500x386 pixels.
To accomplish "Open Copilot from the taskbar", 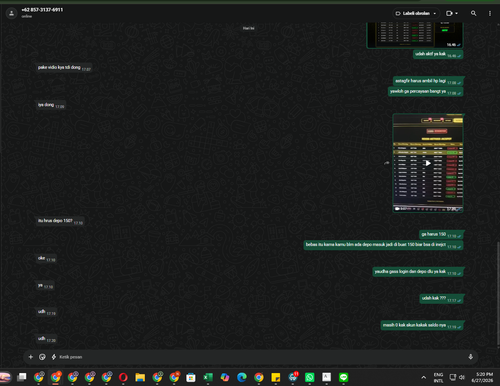I will click(225, 377).
